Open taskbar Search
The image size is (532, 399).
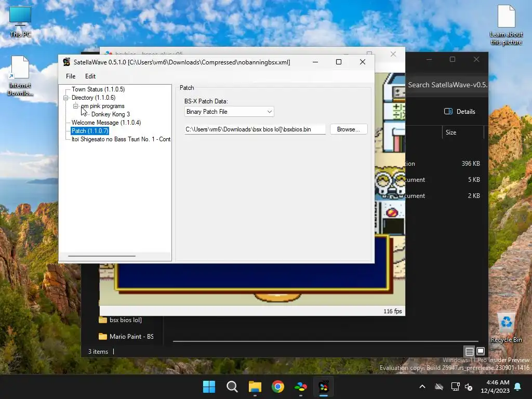pyautogui.click(x=232, y=387)
